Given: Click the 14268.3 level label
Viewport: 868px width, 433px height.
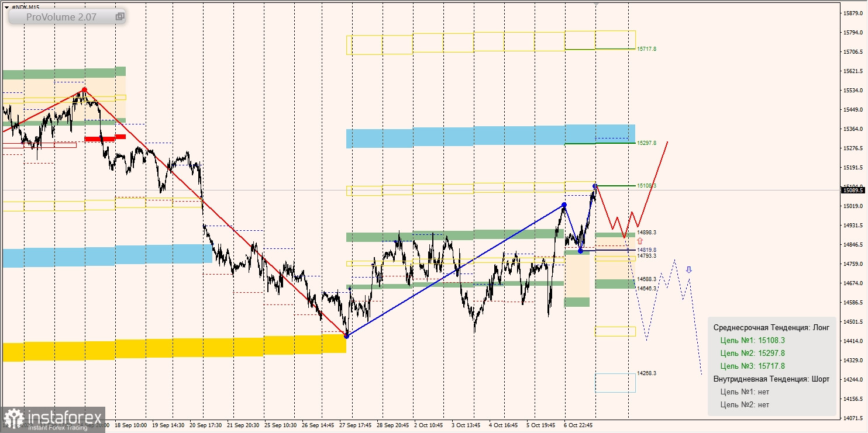Looking at the screenshot, I should click(x=646, y=373).
